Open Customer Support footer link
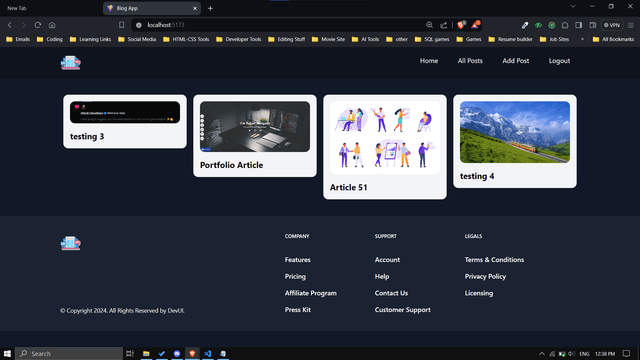The image size is (640, 360). pyautogui.click(x=402, y=310)
